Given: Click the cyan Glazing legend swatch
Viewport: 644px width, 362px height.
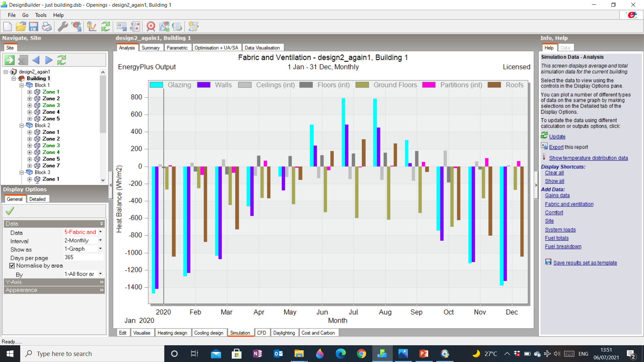Looking at the screenshot, I should [x=156, y=85].
